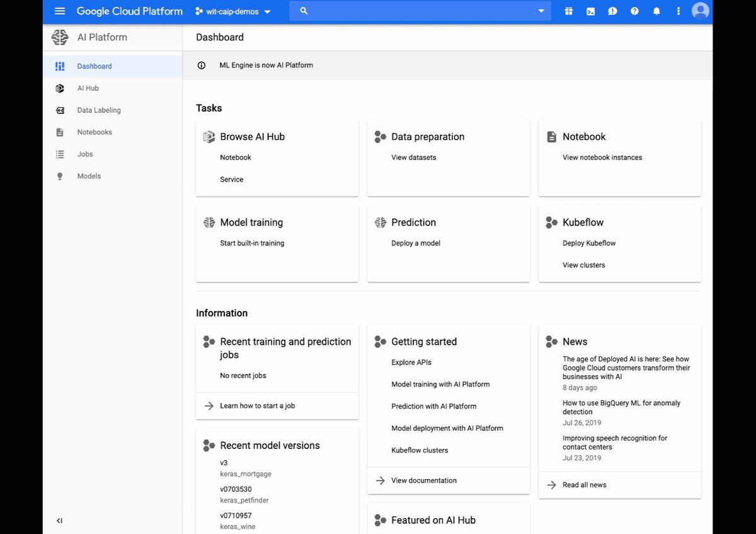Activate the Cloud Shell icon
Image resolution: width=756 pixels, height=534 pixels.
590,11
